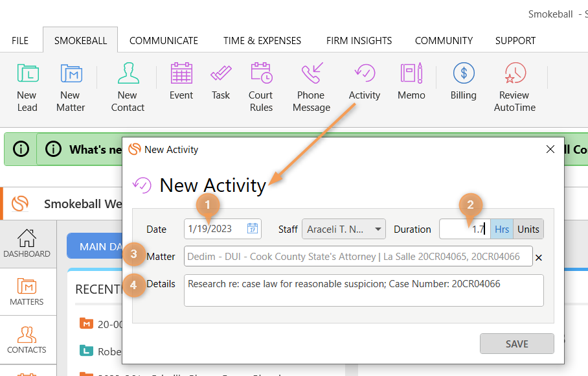Screen dimensions: 588x376
Task: Open Matters in the sidebar
Action: pos(27,292)
